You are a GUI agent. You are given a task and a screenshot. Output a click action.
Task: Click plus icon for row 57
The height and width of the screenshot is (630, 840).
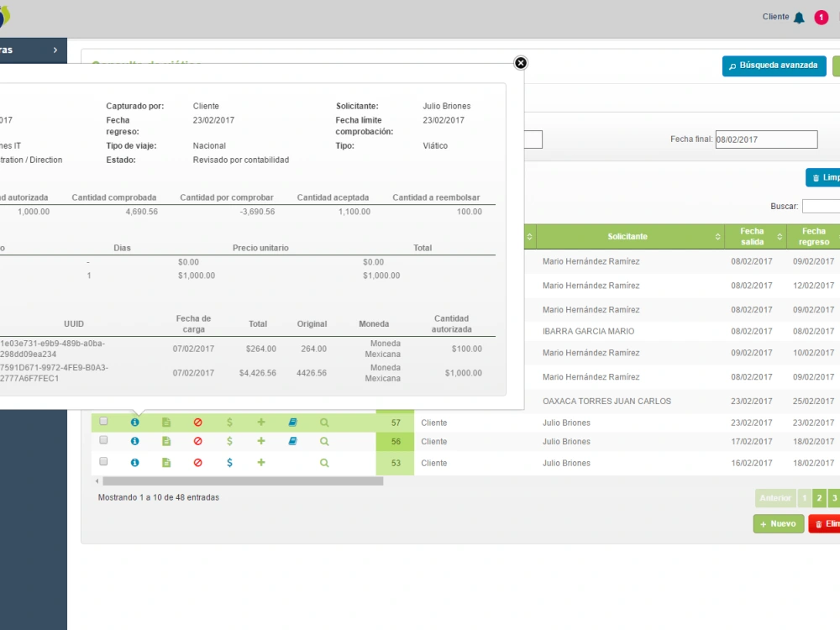click(x=261, y=423)
